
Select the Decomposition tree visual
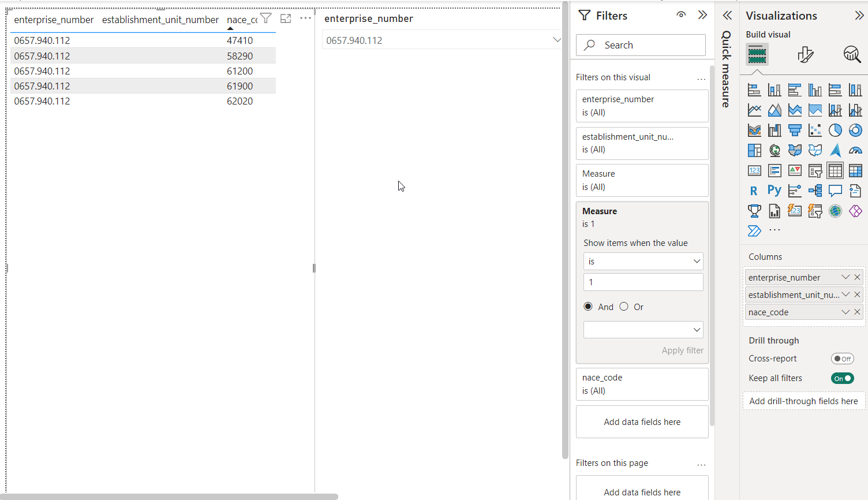click(x=815, y=191)
